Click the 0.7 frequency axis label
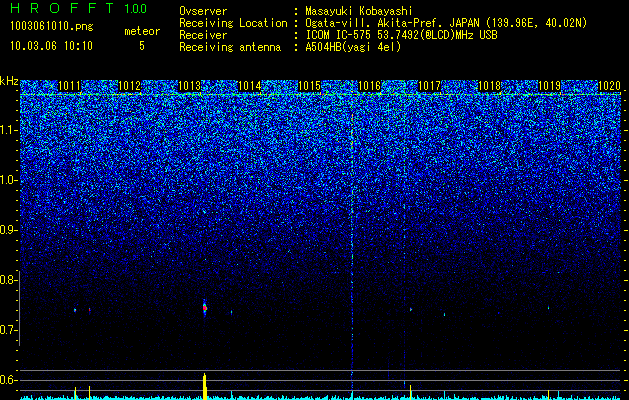Screen dimensions: 629x400 tap(9, 330)
